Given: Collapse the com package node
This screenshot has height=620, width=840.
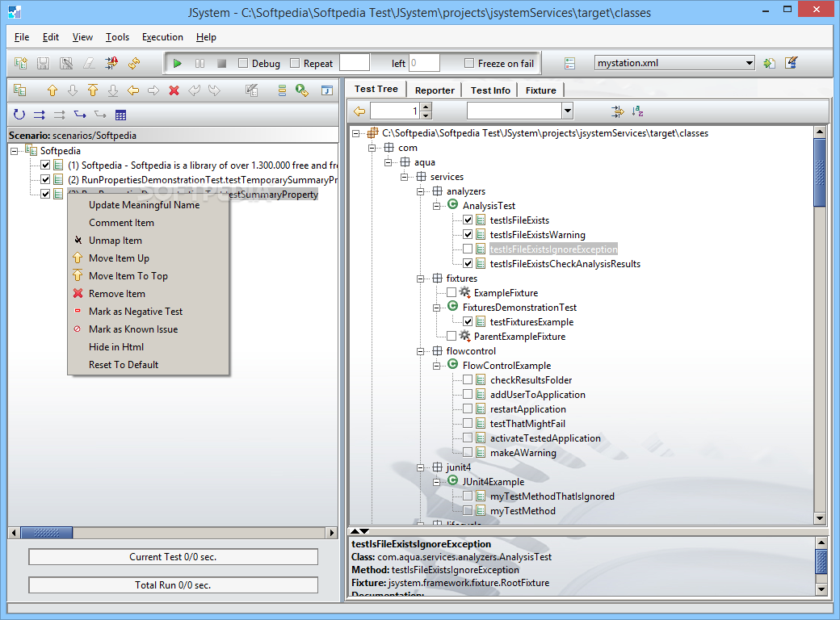Looking at the screenshot, I should pyautogui.click(x=372, y=148).
